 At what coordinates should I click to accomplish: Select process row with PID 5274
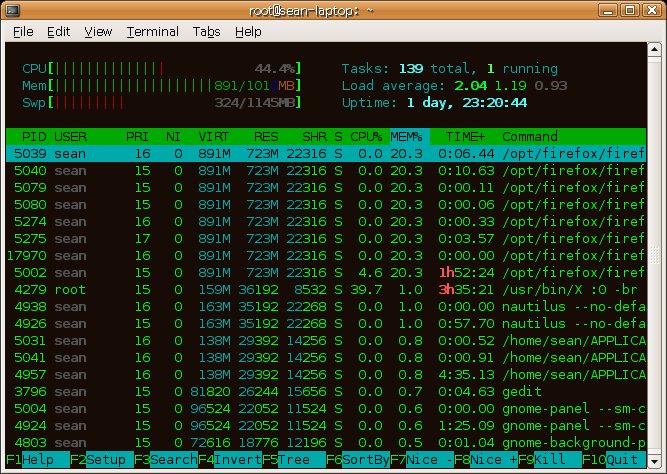[x=326, y=222]
